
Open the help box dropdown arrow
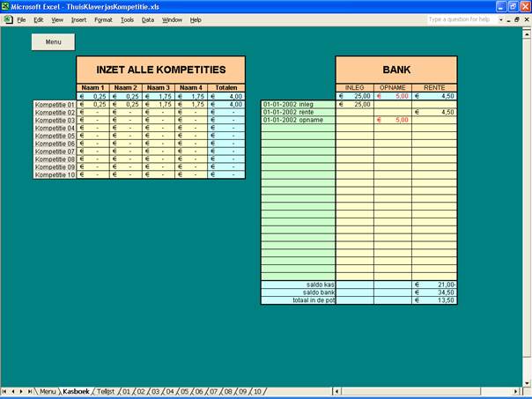(x=501, y=19)
